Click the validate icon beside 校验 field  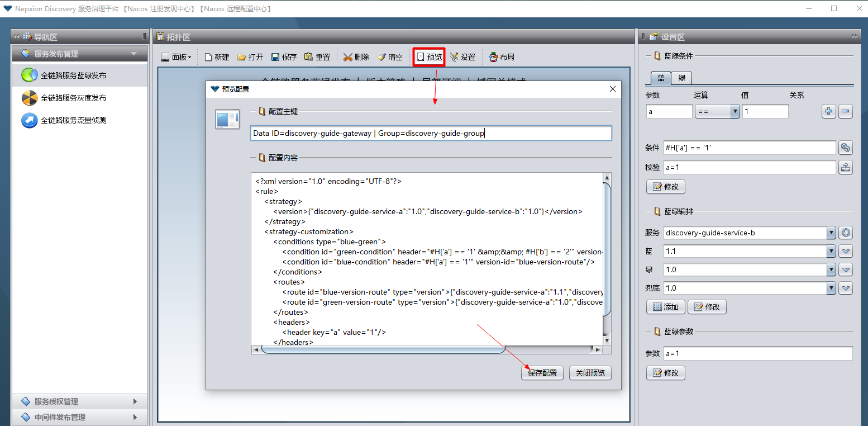click(846, 167)
